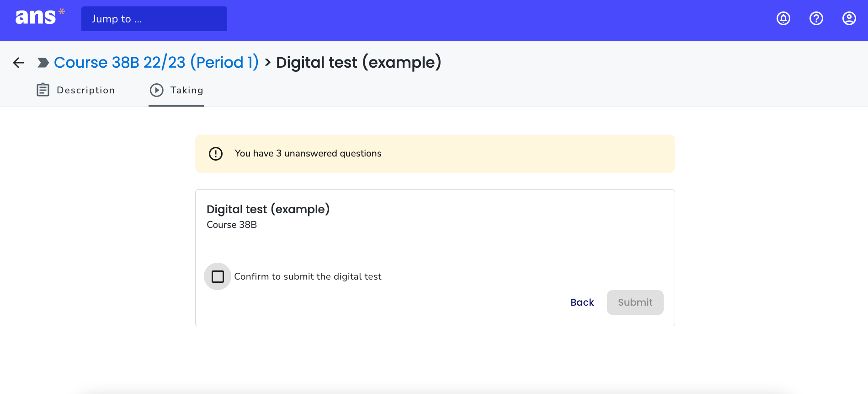Click the Digital test (example) breadcrumb title

click(359, 62)
